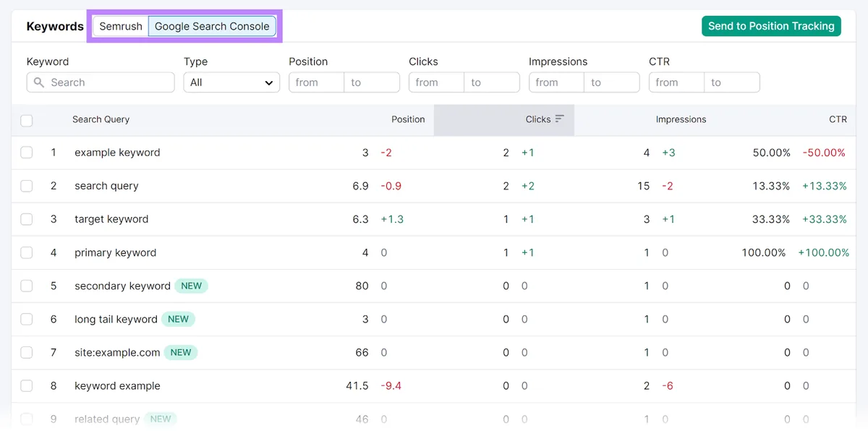Check the box for example keyword row

(x=27, y=153)
